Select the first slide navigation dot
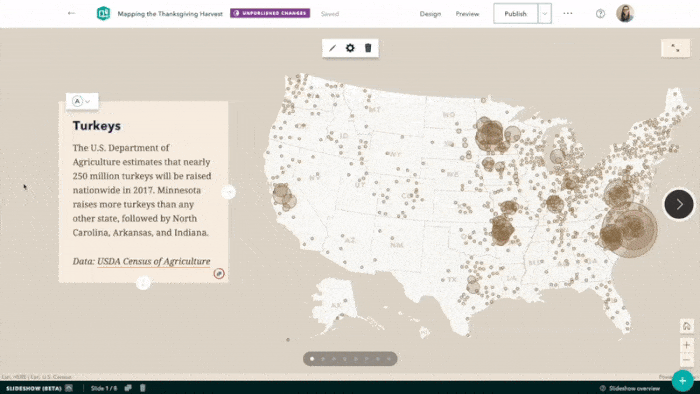Screen dimensions: 700x394 312,359
